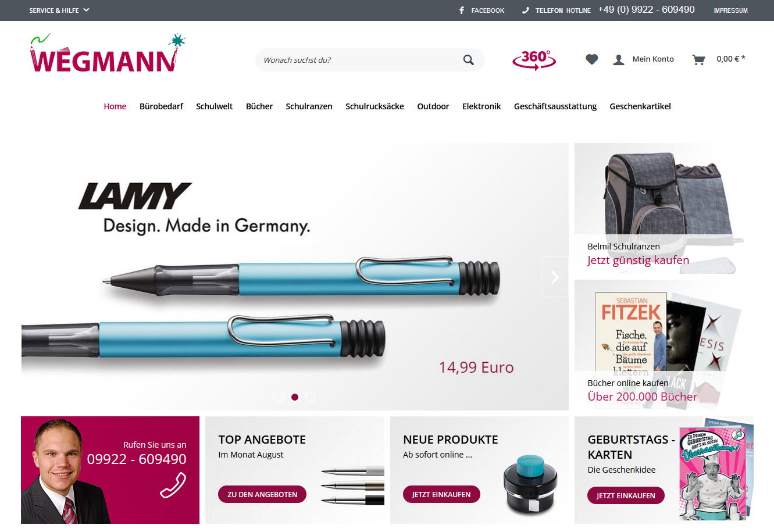Click Jetzt Einkaufen under Neue Produkte

[441, 494]
